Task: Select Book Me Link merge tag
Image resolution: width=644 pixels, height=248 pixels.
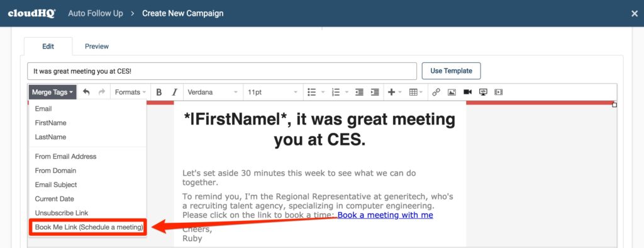Action: point(89,227)
